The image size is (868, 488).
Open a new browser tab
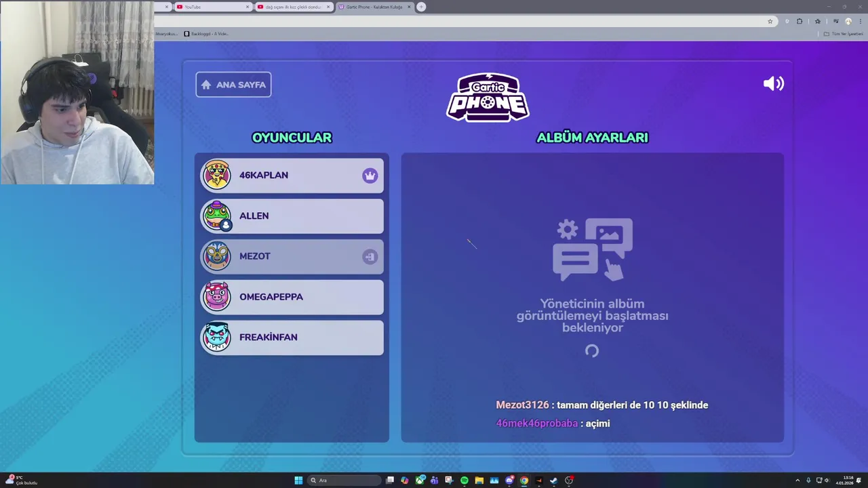pyautogui.click(x=421, y=7)
